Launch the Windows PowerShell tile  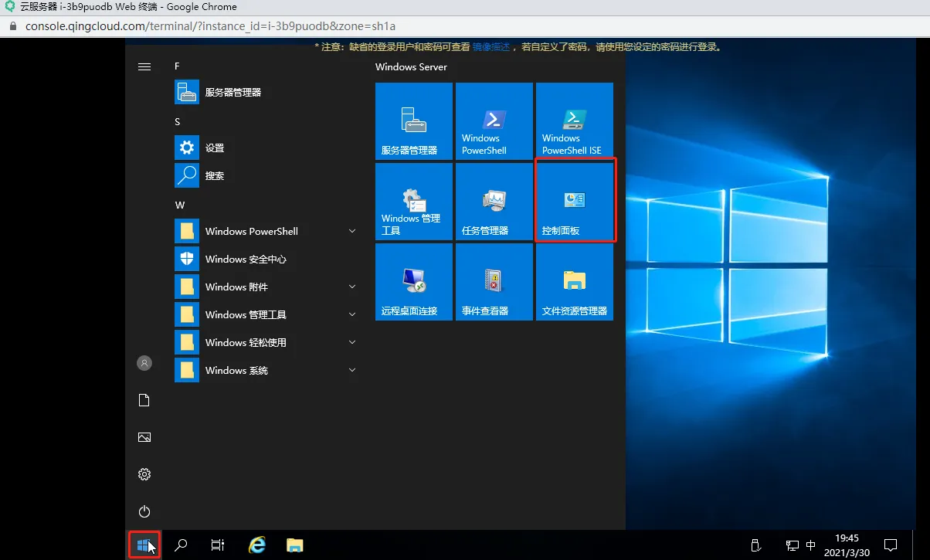pyautogui.click(x=494, y=120)
